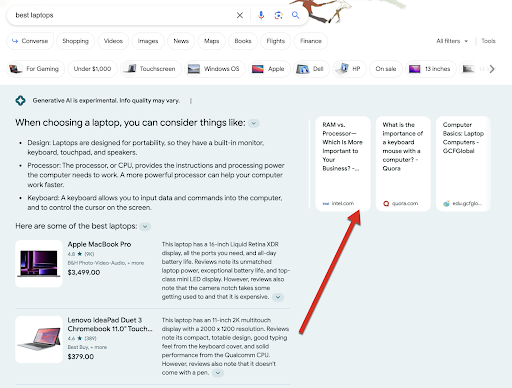The image size is (512, 388).
Task: Open the Quora keyboard mouse importance card
Action: (403, 164)
